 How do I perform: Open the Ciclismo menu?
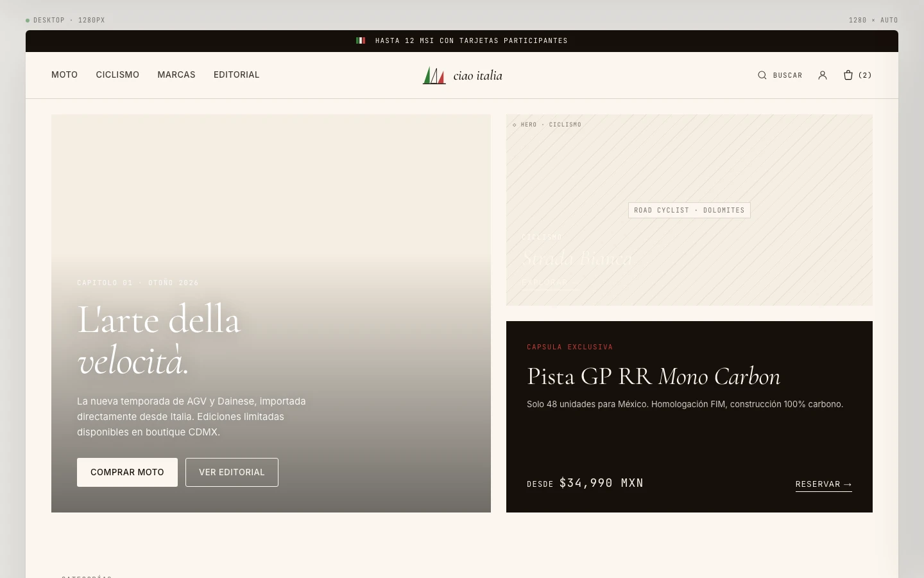[x=117, y=74]
